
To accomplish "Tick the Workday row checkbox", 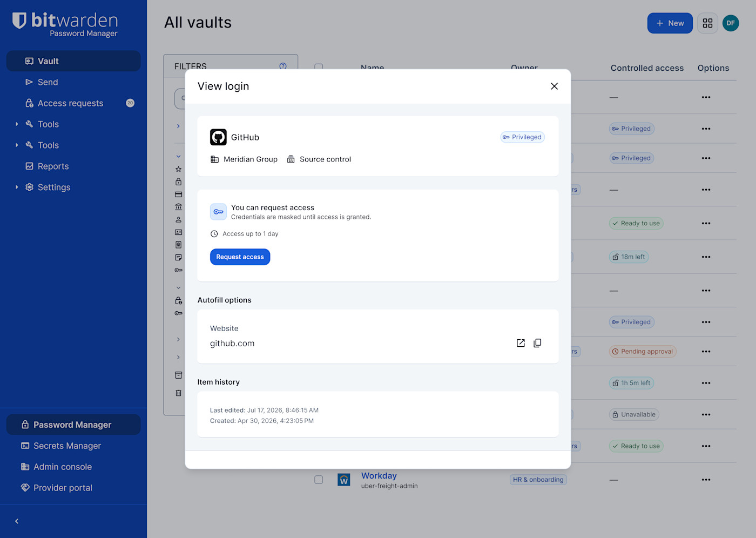I will coord(319,480).
